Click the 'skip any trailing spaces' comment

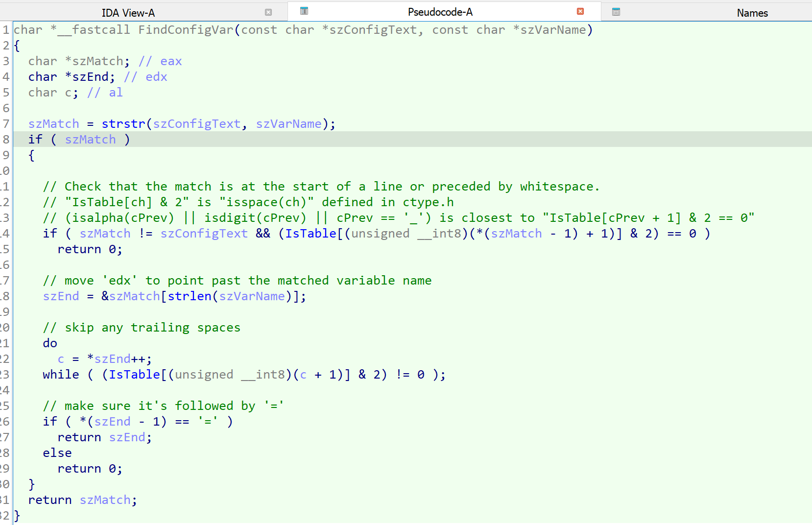coord(142,328)
